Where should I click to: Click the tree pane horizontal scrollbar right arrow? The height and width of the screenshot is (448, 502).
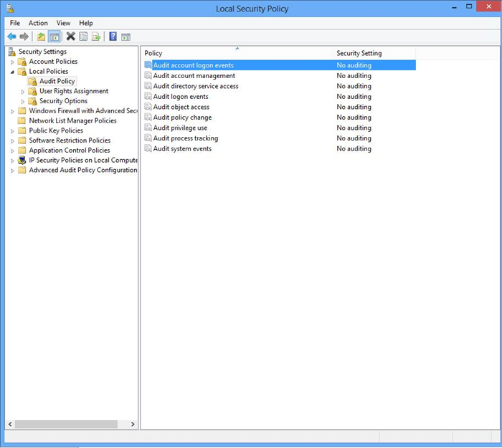pos(133,424)
